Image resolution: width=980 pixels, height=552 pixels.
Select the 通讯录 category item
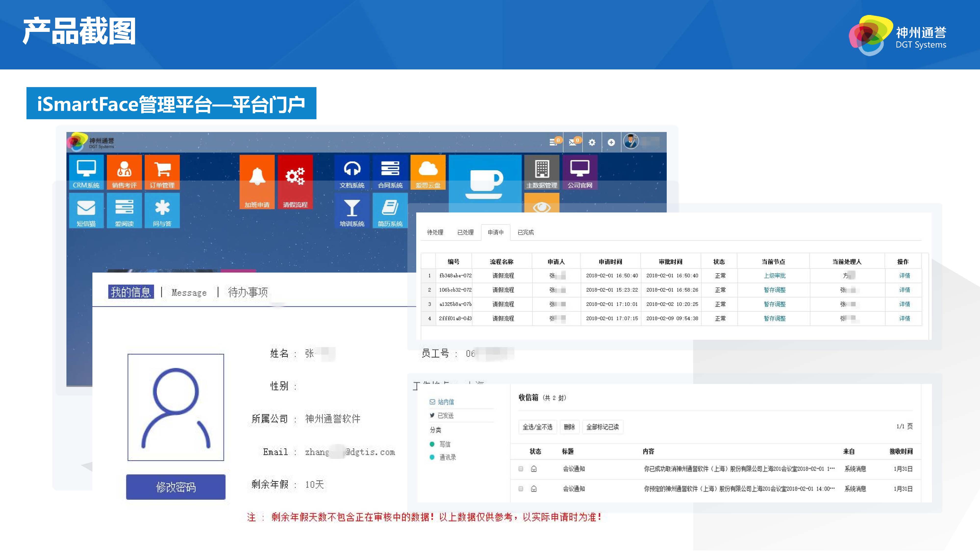point(443,457)
